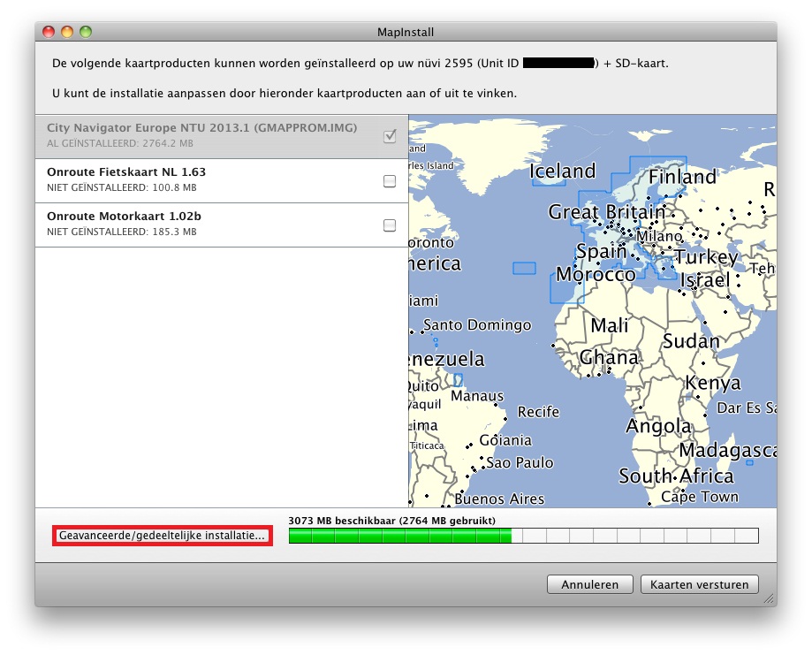Click the Sudan label on the map
Screen dimensions: 812x655
point(691,341)
